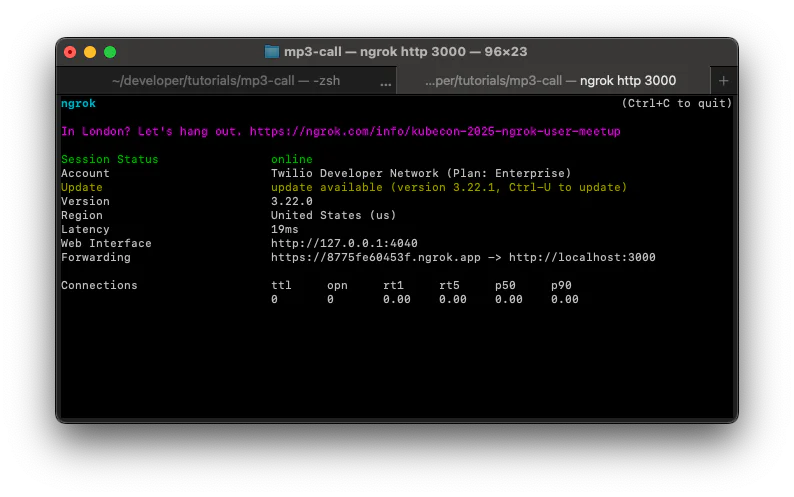Click the 0.00 value under 'rt5'
Viewport: 794px width, 497px height.
point(453,299)
